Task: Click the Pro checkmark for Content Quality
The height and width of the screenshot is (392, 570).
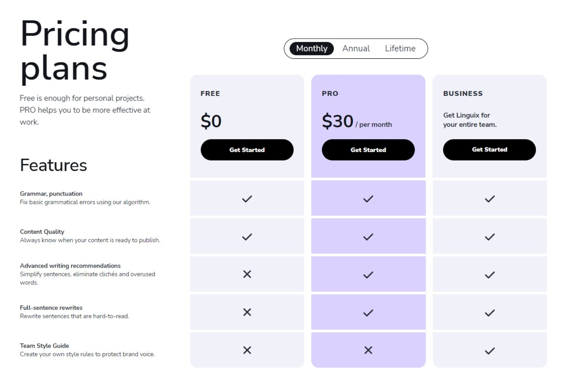Action: (x=368, y=237)
